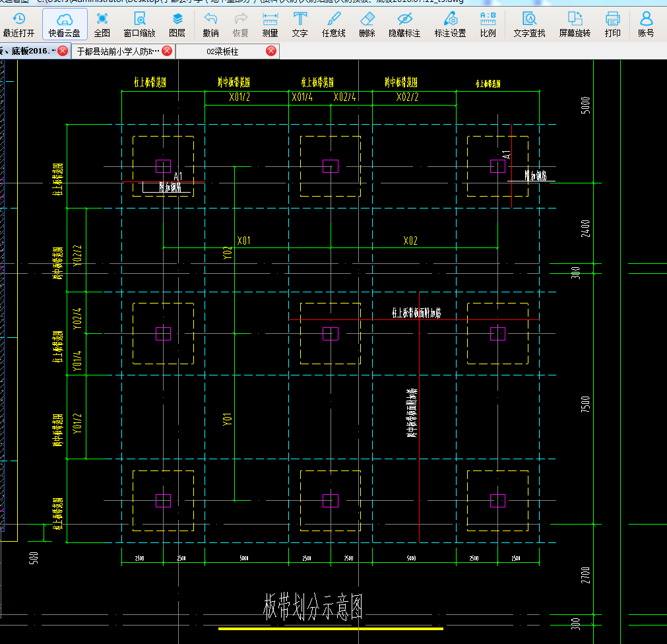Image resolution: width=667 pixels, height=644 pixels.
Task: Show the full drawing with 全图
Action: [x=102, y=24]
